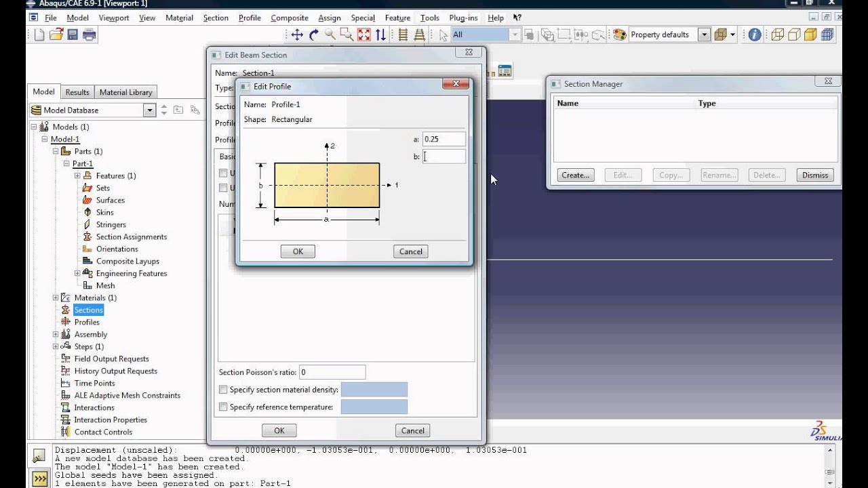Open the Property defaults color dropdown
Screen dimensions: 868x488
[705, 35]
